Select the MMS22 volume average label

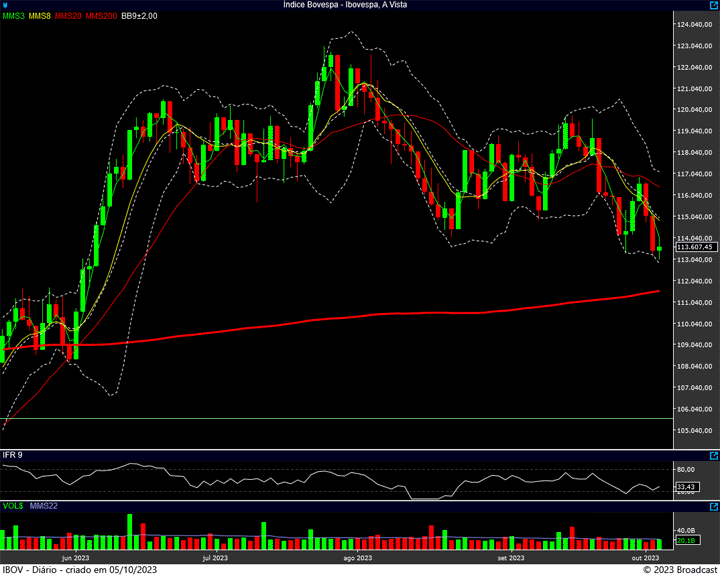click(44, 506)
